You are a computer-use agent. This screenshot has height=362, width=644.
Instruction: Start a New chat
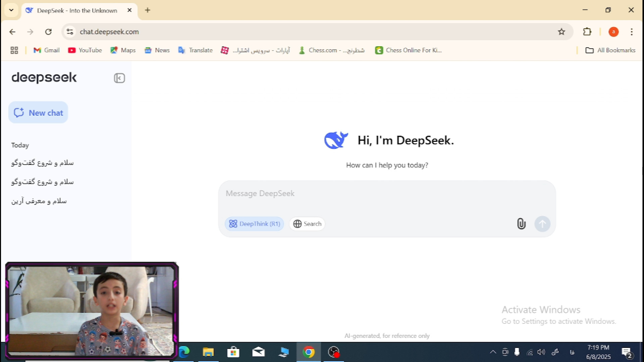pyautogui.click(x=38, y=113)
